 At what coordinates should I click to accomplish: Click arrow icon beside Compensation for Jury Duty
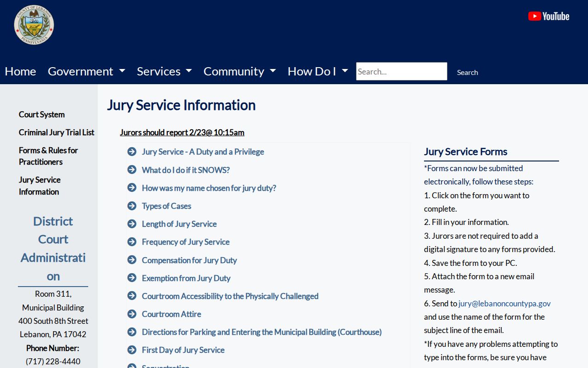[132, 260]
